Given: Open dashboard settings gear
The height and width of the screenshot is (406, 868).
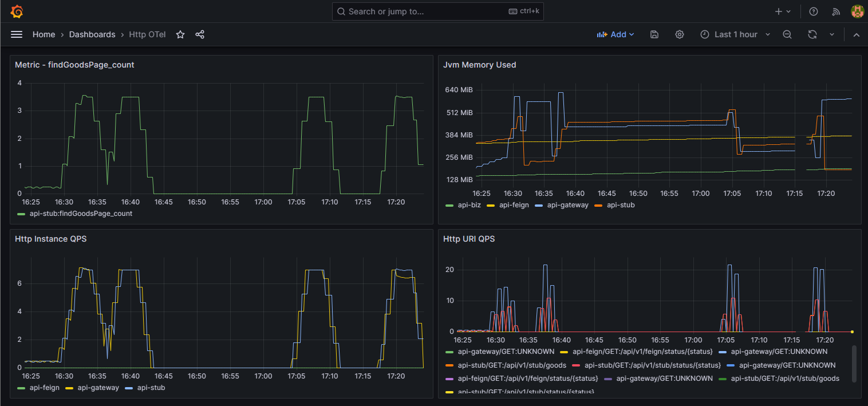Looking at the screenshot, I should click(679, 34).
